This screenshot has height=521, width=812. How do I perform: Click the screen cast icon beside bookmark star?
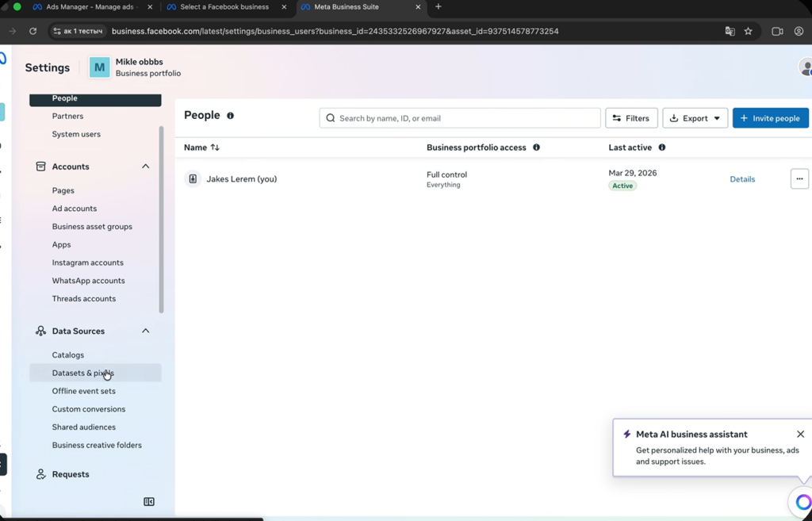pos(777,31)
